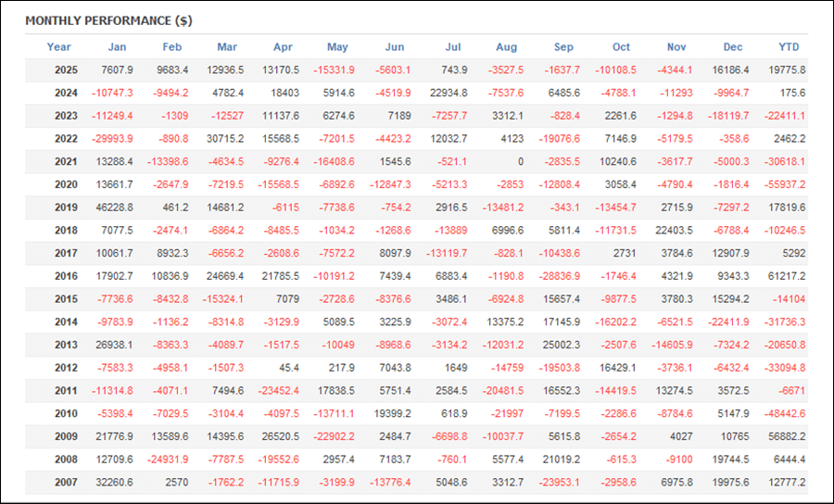
Task: Select the Sep column header
Action: [563, 47]
